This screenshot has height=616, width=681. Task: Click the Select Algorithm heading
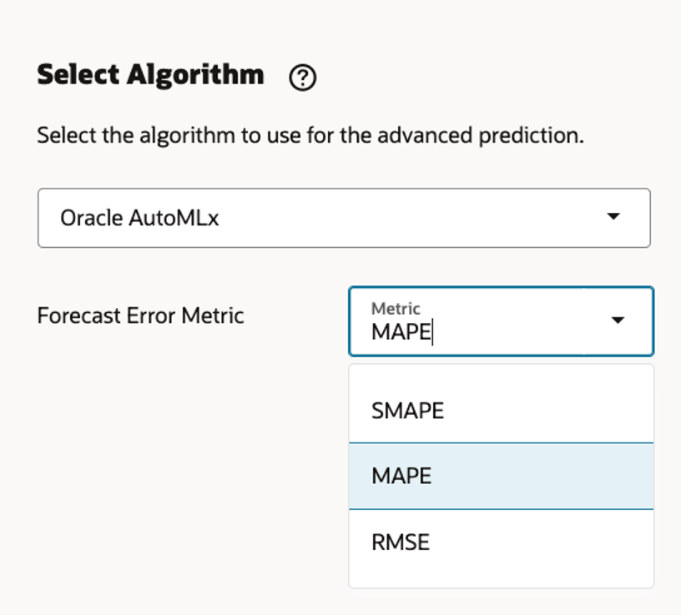[x=150, y=75]
